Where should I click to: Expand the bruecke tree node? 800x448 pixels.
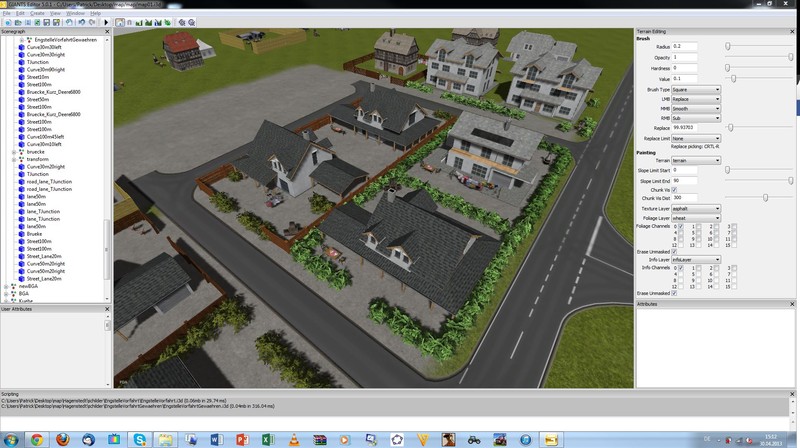14,152
